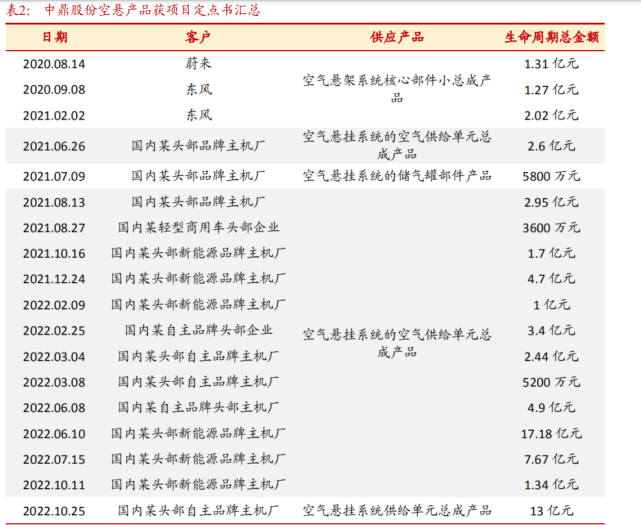Click the date 2022.02.09
Image resolution: width=641 pixels, height=525 pixels.
(54, 305)
